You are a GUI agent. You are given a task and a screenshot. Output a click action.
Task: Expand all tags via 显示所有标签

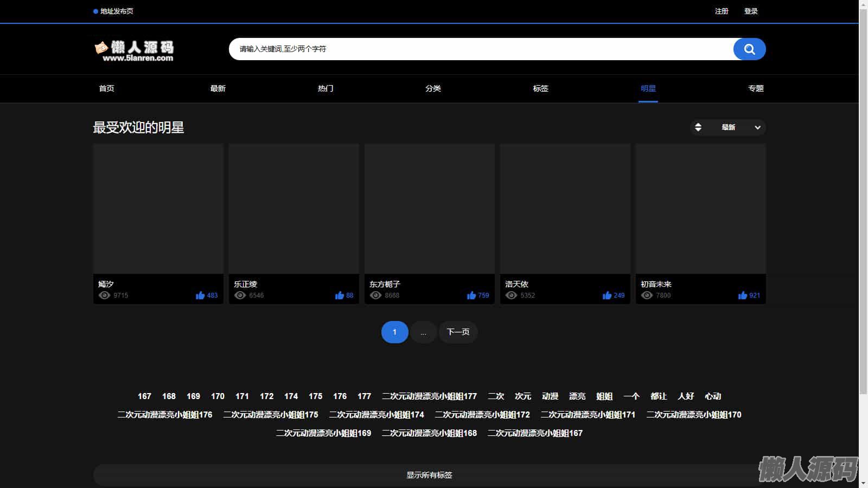(429, 475)
